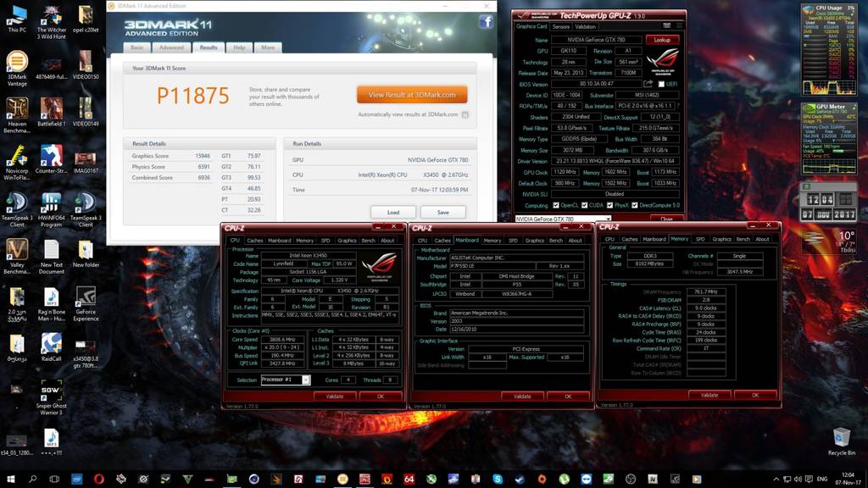Open the Sensors tab in GPU-Z
The height and width of the screenshot is (488, 868).
tap(561, 26)
